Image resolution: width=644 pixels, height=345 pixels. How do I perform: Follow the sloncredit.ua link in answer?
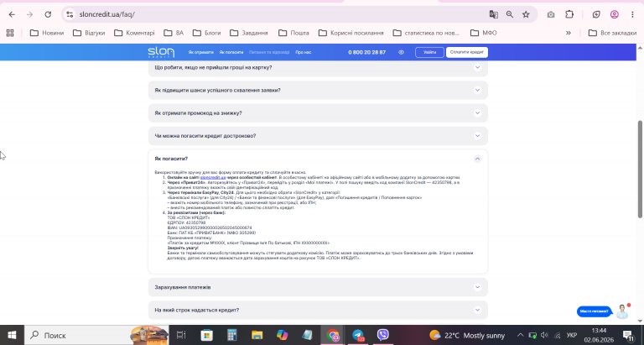[x=213, y=177]
